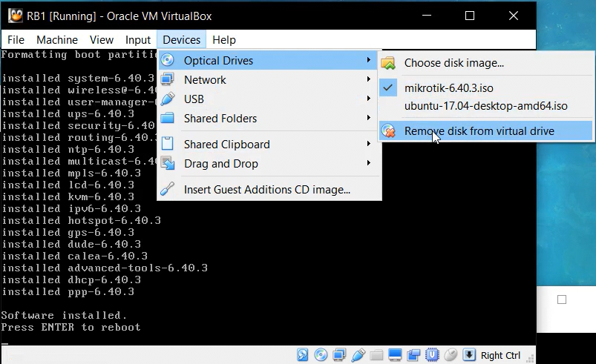Click the mouse integration status icon
This screenshot has width=596, height=364.
coord(451,355)
